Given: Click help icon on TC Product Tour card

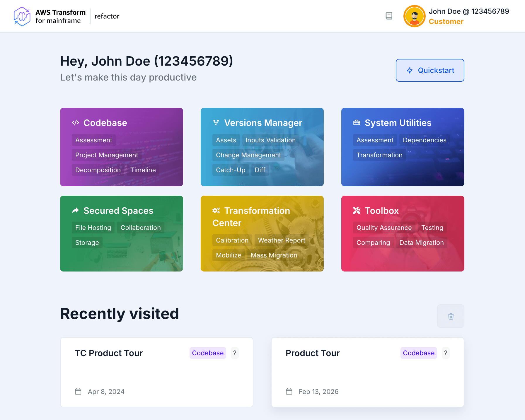Looking at the screenshot, I should click(235, 353).
